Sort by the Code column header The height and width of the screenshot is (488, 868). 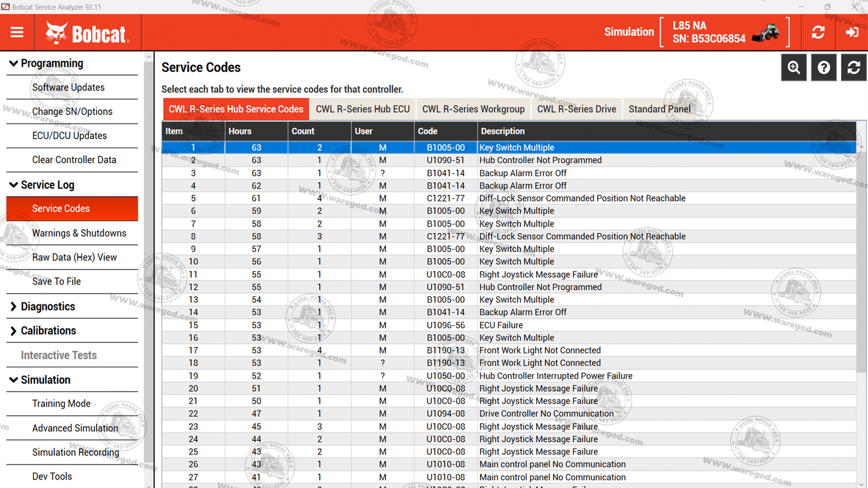(446, 131)
